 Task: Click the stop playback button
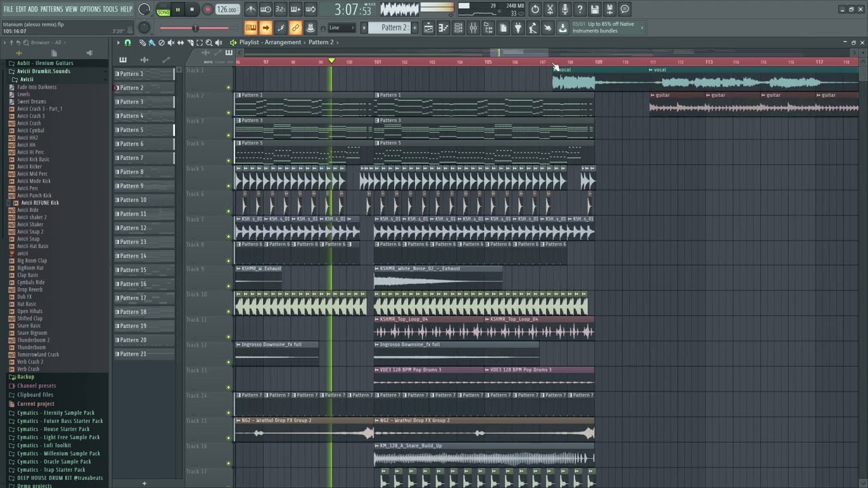[192, 9]
